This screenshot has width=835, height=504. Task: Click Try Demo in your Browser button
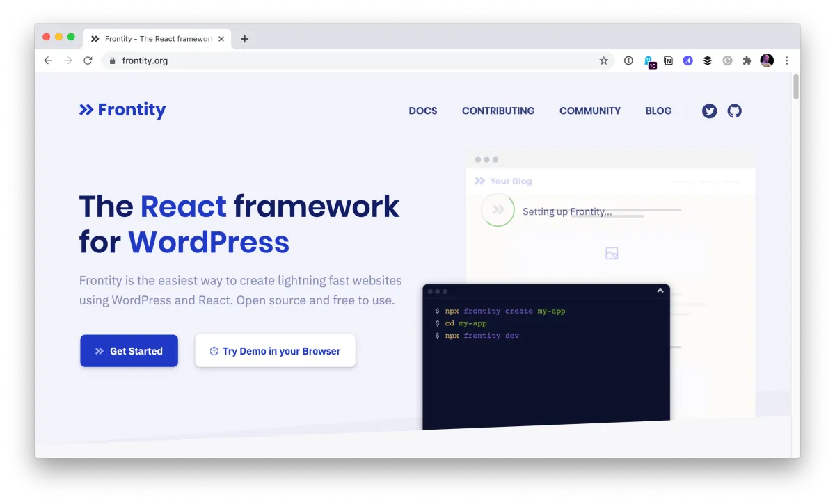[275, 351]
